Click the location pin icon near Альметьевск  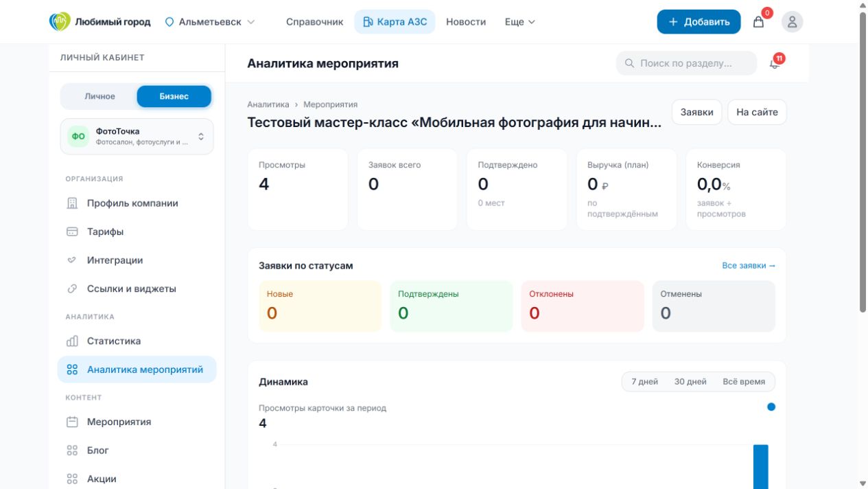pos(169,22)
